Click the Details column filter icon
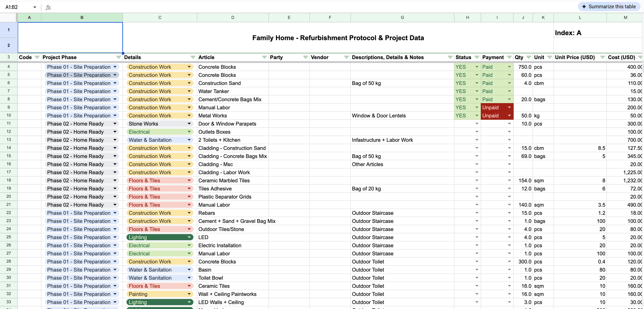The image size is (644, 309). [x=193, y=57]
